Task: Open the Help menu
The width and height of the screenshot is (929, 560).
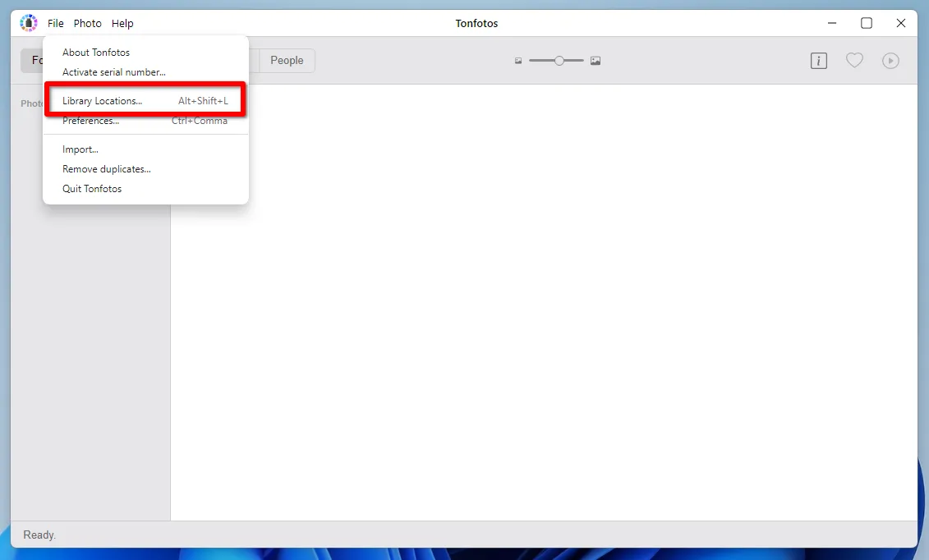Action: (x=122, y=23)
